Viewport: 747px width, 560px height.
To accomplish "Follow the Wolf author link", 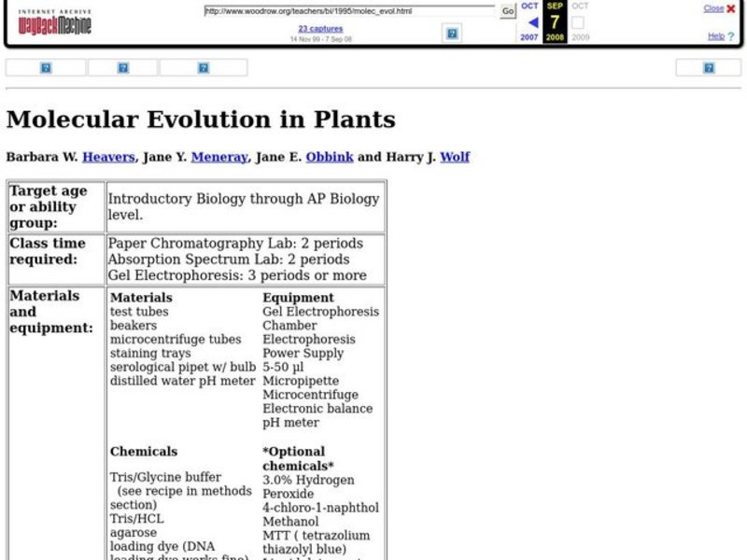I will point(457,156).
